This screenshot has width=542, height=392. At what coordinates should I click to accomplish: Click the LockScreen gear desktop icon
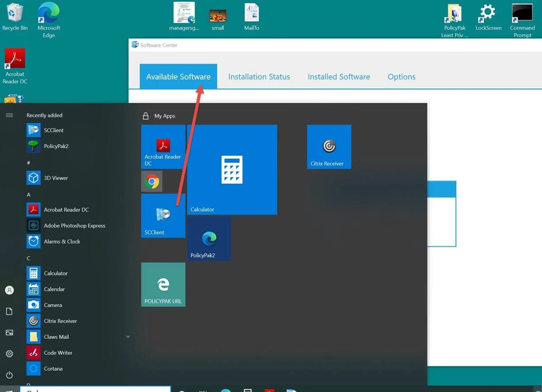point(488,17)
